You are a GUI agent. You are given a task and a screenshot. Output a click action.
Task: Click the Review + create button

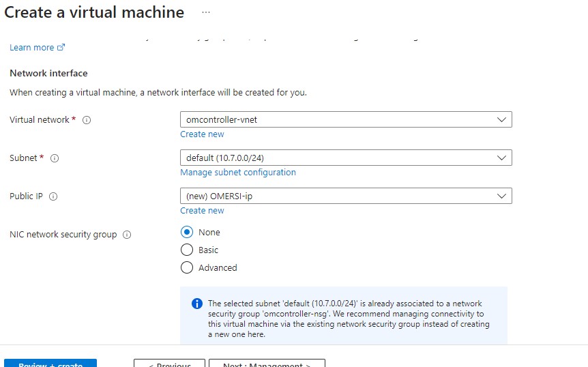[x=50, y=364]
